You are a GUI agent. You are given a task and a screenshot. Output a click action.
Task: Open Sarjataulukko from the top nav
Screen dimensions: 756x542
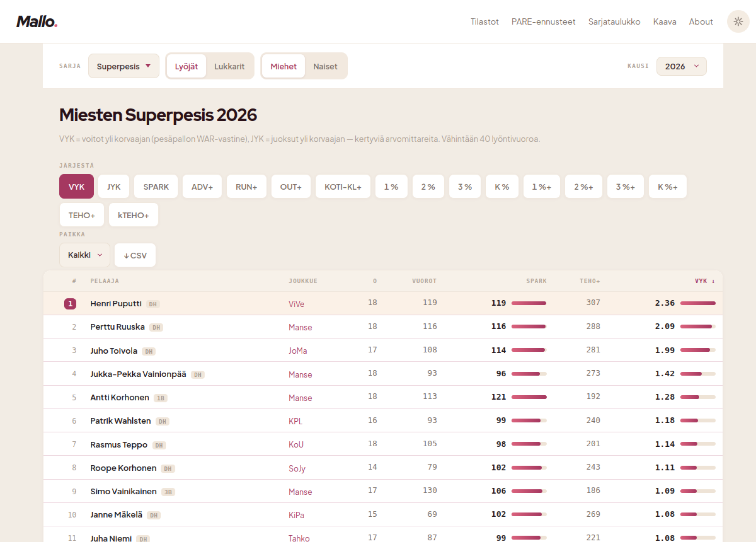coord(614,22)
